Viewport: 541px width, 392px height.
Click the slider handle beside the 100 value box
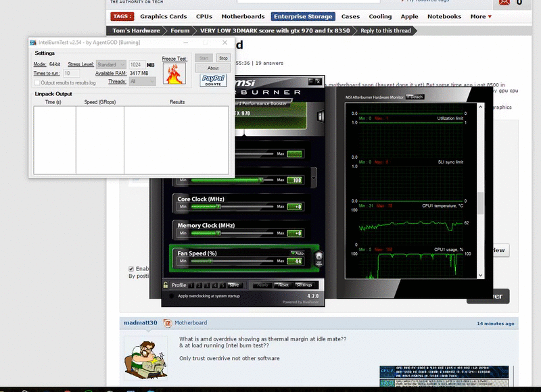261,180
